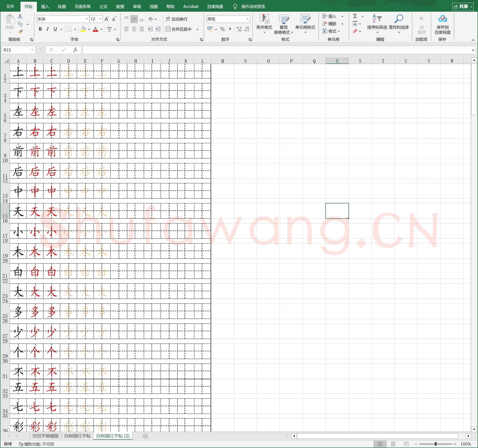
Task: Switch to the 插入 ribbon tab
Action: 45,6
